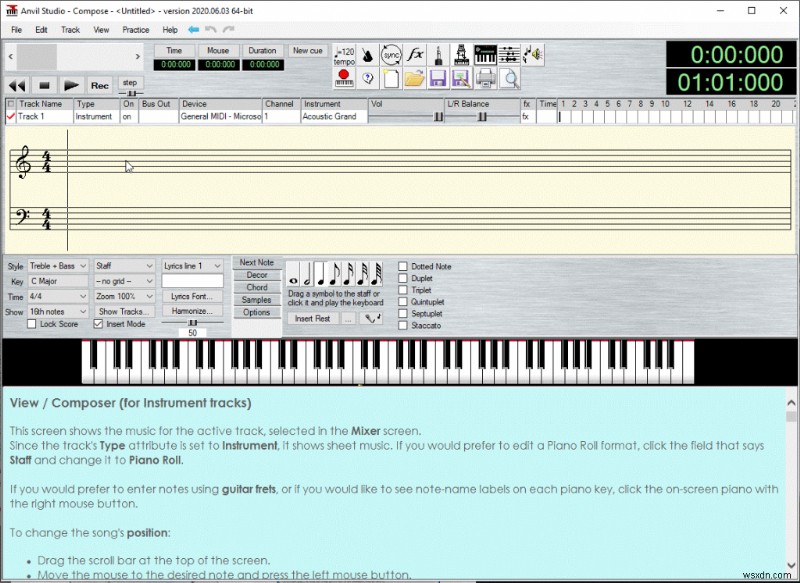This screenshot has width=800, height=583.
Task: Open the Practice menu
Action: [136, 30]
